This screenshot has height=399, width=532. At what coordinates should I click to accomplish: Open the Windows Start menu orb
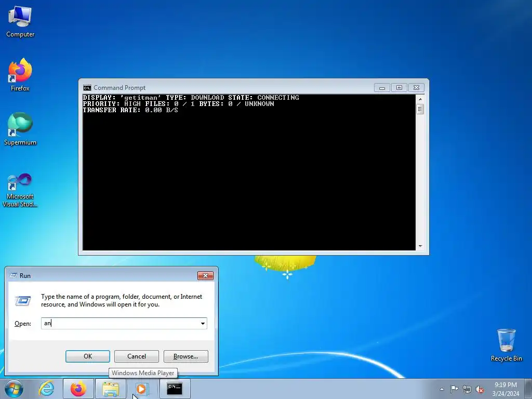pyautogui.click(x=14, y=389)
